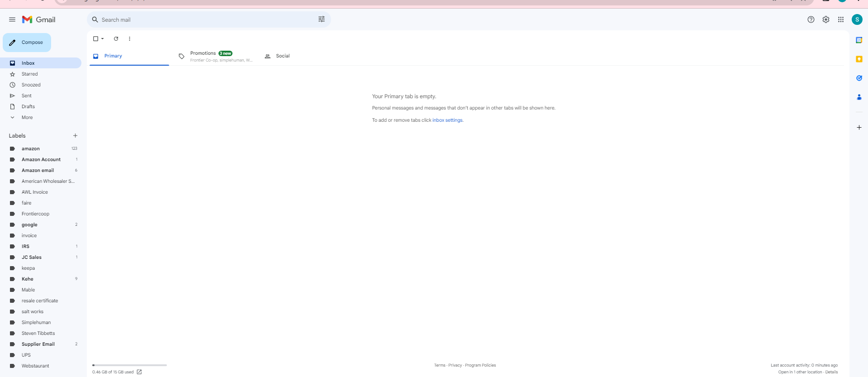Open the Terms link
The width and height of the screenshot is (868, 377).
point(440,365)
